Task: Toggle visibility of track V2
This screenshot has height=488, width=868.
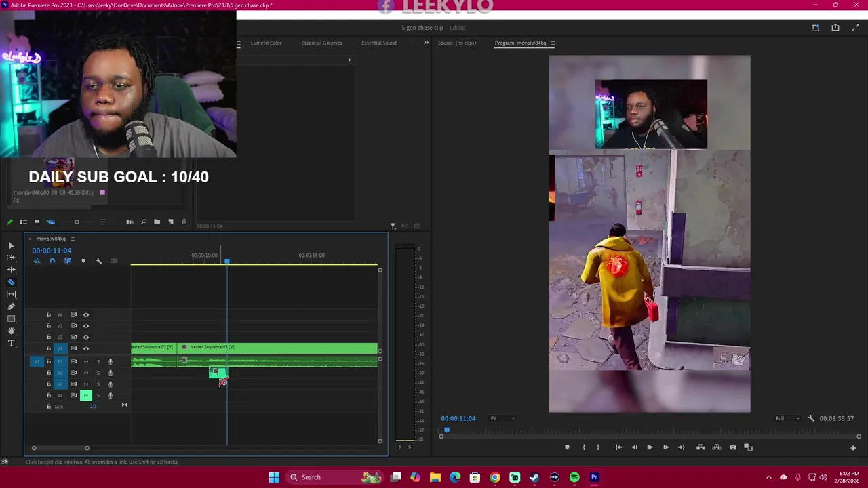Action: pos(86,337)
